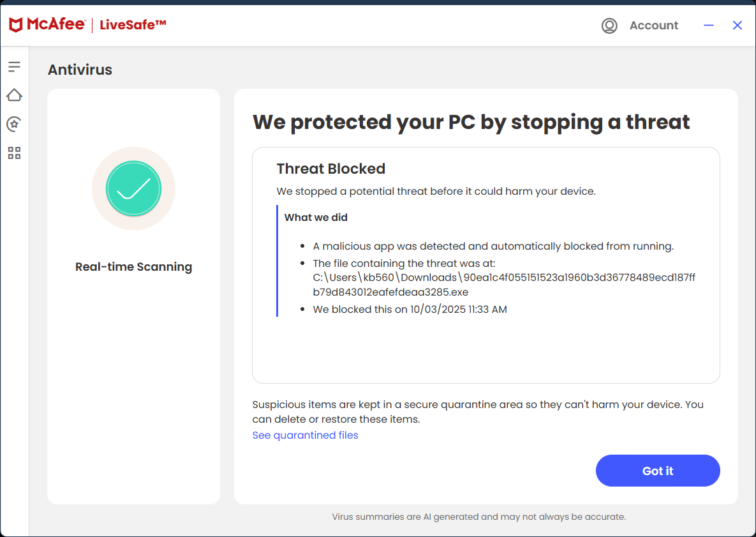Click the Antivirus page heading
This screenshot has width=756, height=537.
pos(80,70)
